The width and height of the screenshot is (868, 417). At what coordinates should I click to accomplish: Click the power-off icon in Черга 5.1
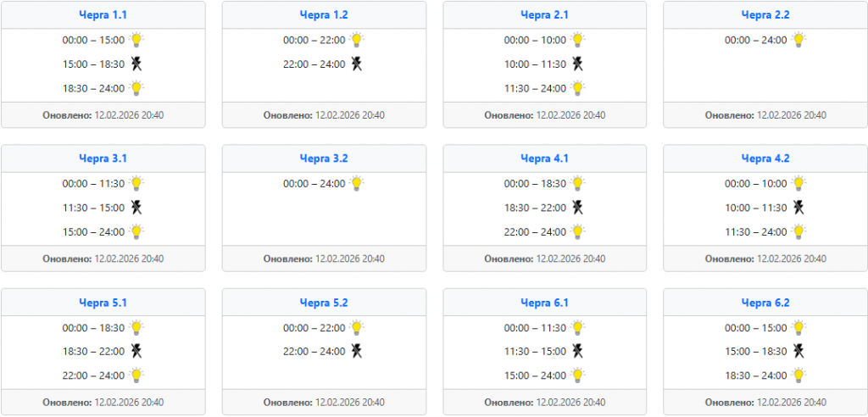click(136, 351)
